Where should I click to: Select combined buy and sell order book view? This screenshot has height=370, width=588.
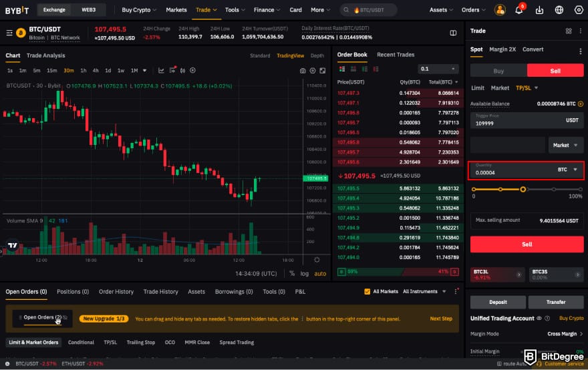coord(342,69)
